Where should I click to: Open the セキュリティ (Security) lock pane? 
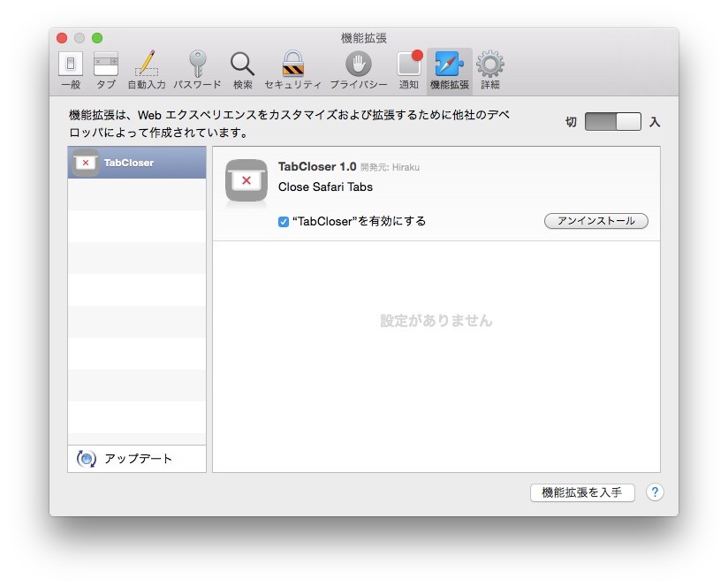pyautogui.click(x=293, y=71)
